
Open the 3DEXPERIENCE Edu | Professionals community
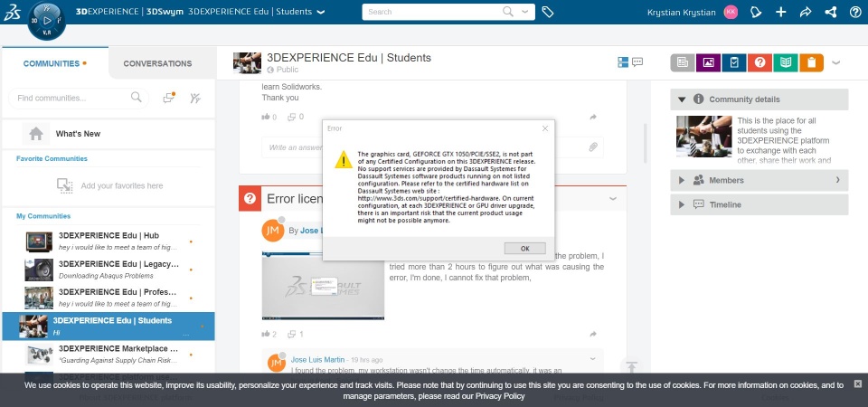click(x=109, y=298)
